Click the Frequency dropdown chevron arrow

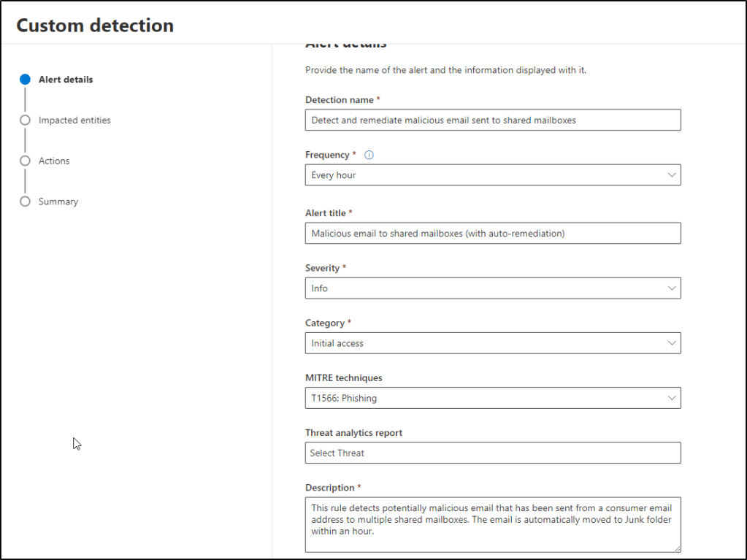tap(672, 175)
